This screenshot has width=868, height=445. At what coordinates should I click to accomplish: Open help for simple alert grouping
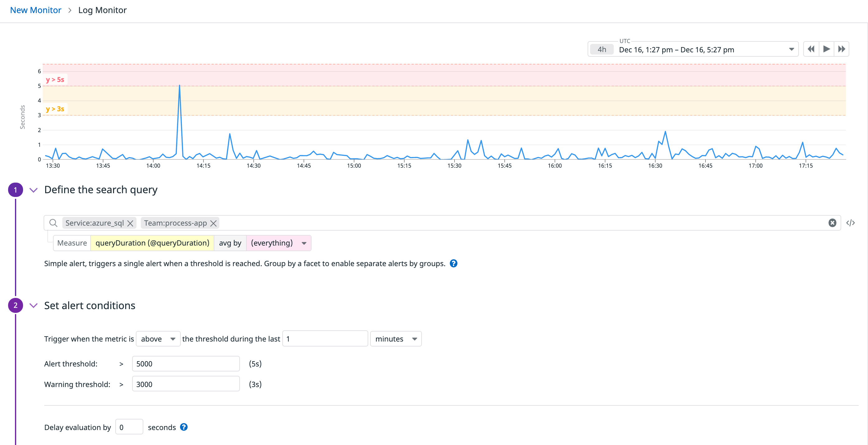tap(454, 263)
